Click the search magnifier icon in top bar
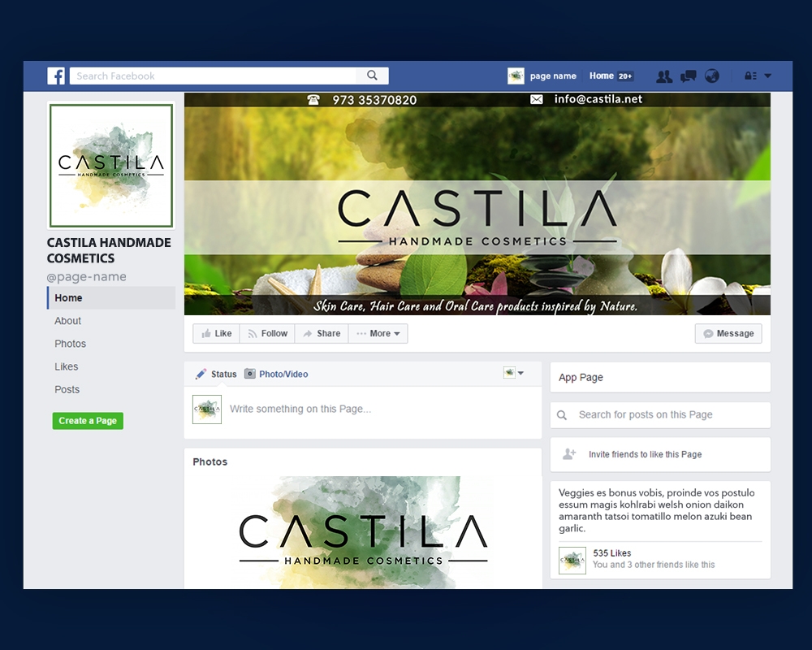The image size is (812, 650). [x=372, y=76]
